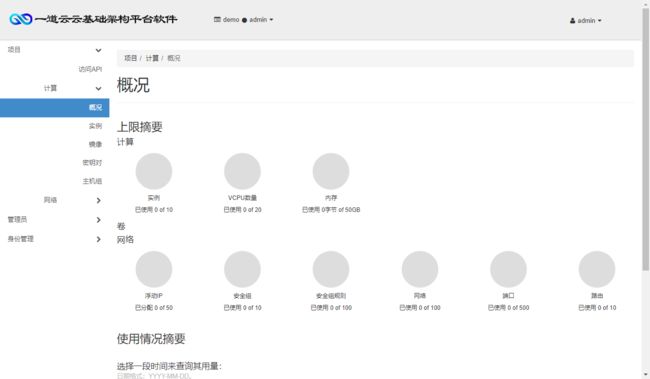650x379 pixels.
Task: Click text '已分配 0 of 50'
Action: coord(154,308)
